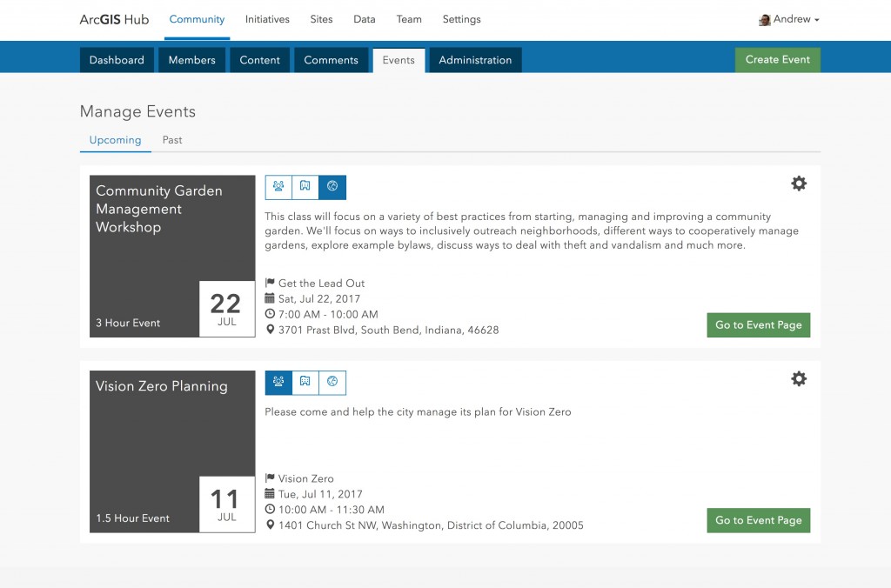The image size is (891, 588).
Task: Open the Community Garden Workshop event page
Action: tap(758, 324)
